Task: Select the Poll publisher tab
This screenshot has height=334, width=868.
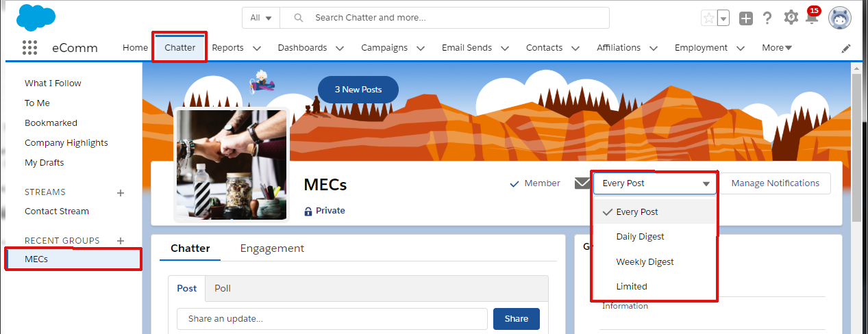Action: [x=223, y=289]
